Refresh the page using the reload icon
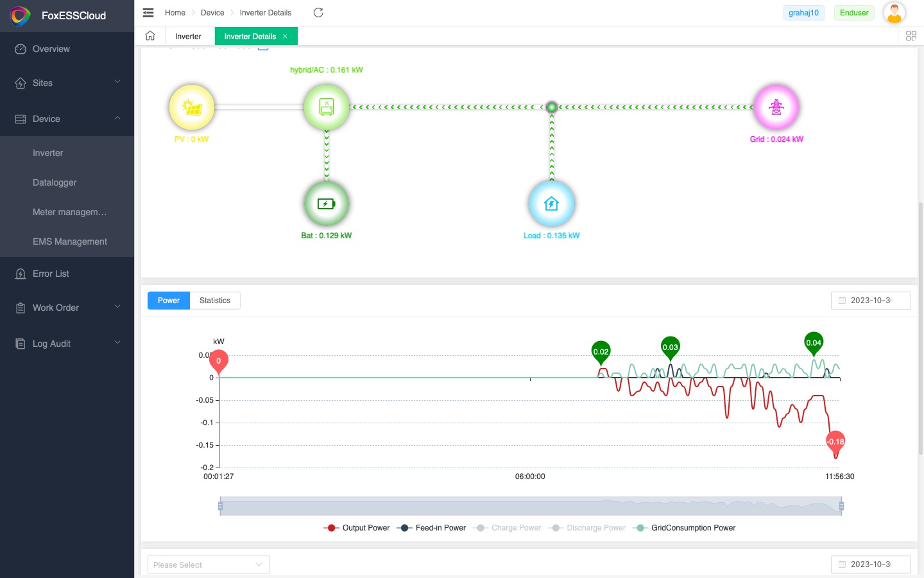Viewport: 924px width, 578px height. (318, 13)
